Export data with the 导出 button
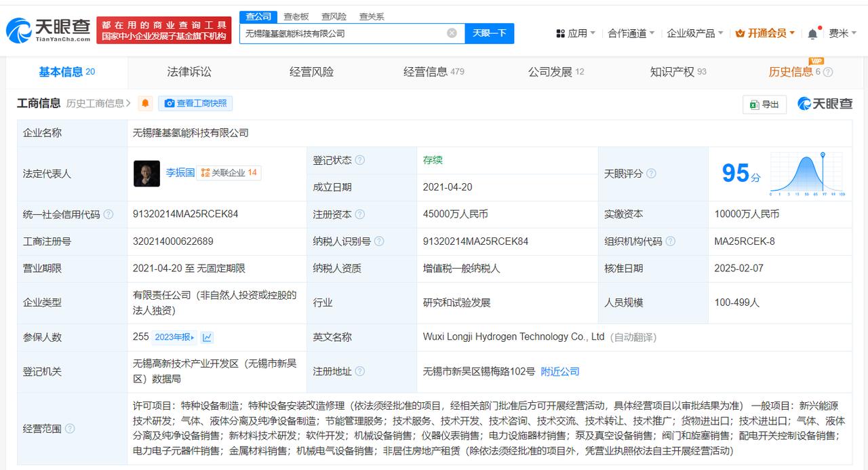The image size is (868, 470). (x=765, y=104)
